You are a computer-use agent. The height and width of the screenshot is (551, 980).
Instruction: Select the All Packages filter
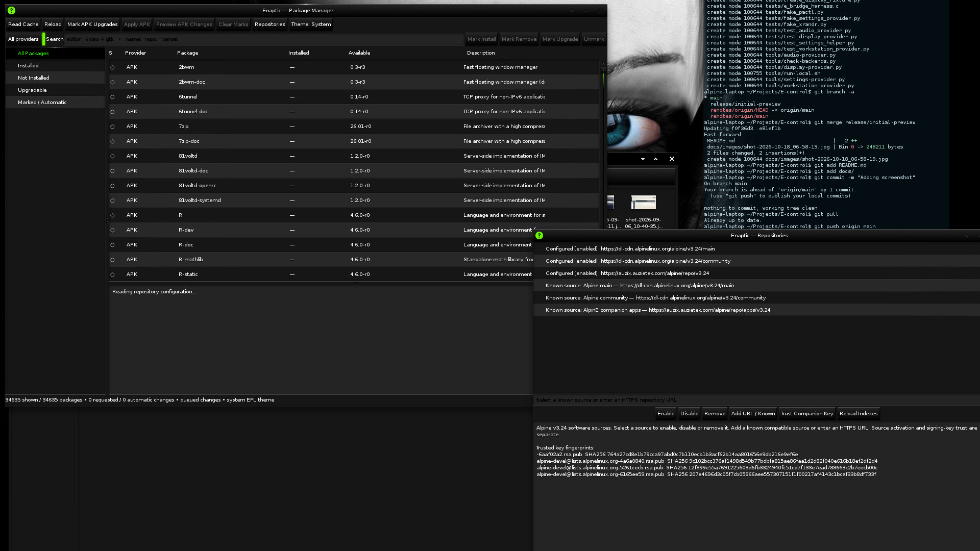pyautogui.click(x=55, y=54)
